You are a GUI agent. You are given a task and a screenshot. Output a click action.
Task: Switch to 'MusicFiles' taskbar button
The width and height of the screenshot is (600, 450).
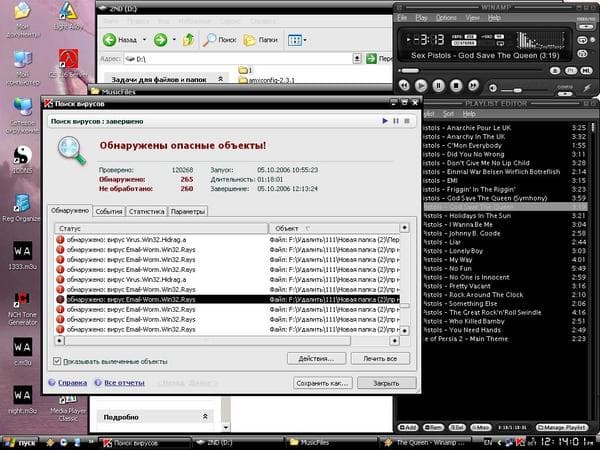(331, 443)
